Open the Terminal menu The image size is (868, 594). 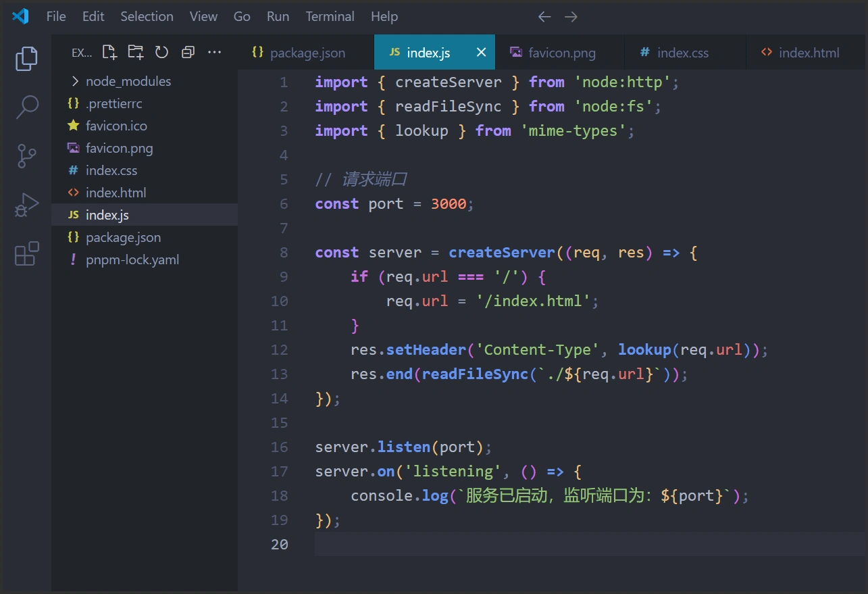click(x=330, y=16)
